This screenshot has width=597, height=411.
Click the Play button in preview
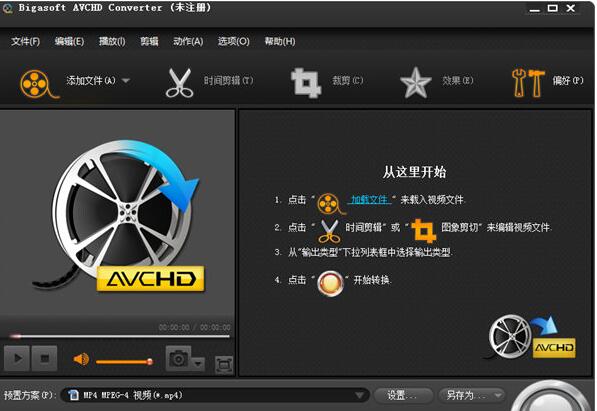pos(17,358)
